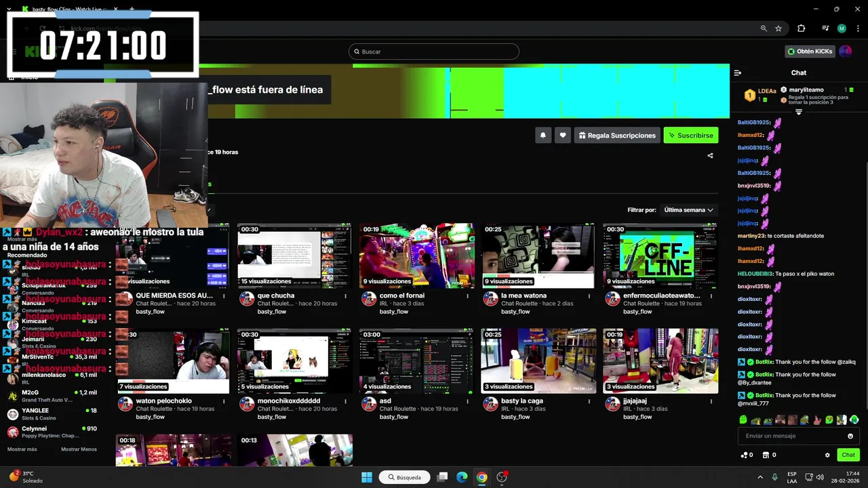Open options menu for 'waton pelochoklo' clip
This screenshot has width=868, height=488.
click(x=224, y=401)
